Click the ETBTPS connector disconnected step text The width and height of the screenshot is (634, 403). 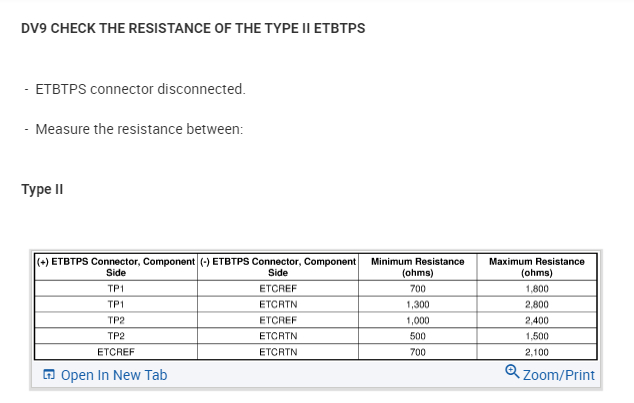(x=140, y=89)
